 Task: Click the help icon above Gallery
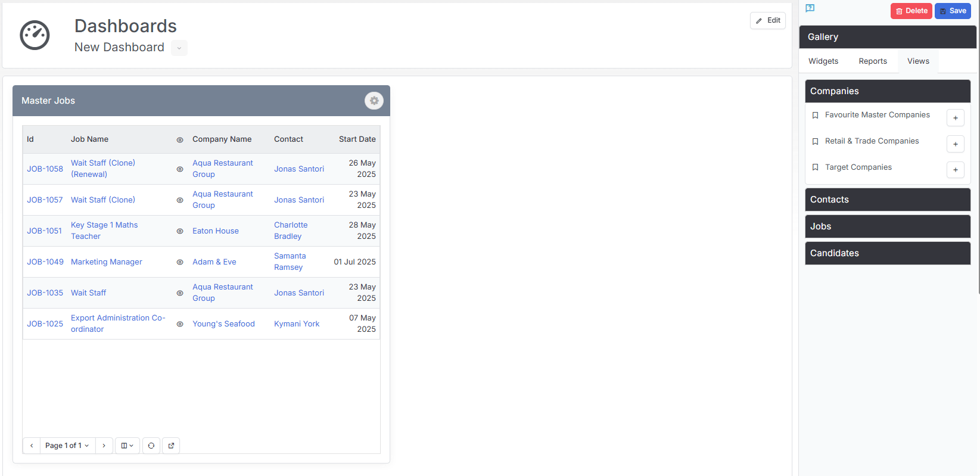coord(810,8)
